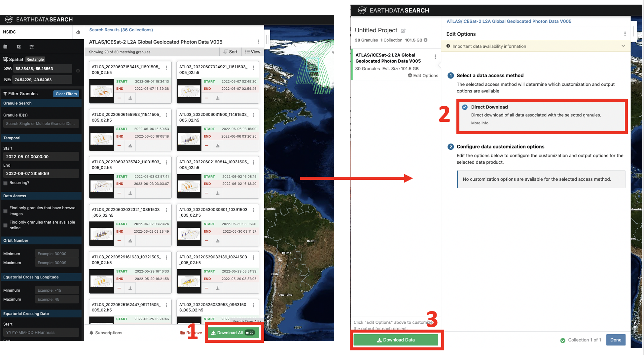Click the green Download Data button
Image resolution: width=644 pixels, height=355 pixels.
pyautogui.click(x=396, y=340)
